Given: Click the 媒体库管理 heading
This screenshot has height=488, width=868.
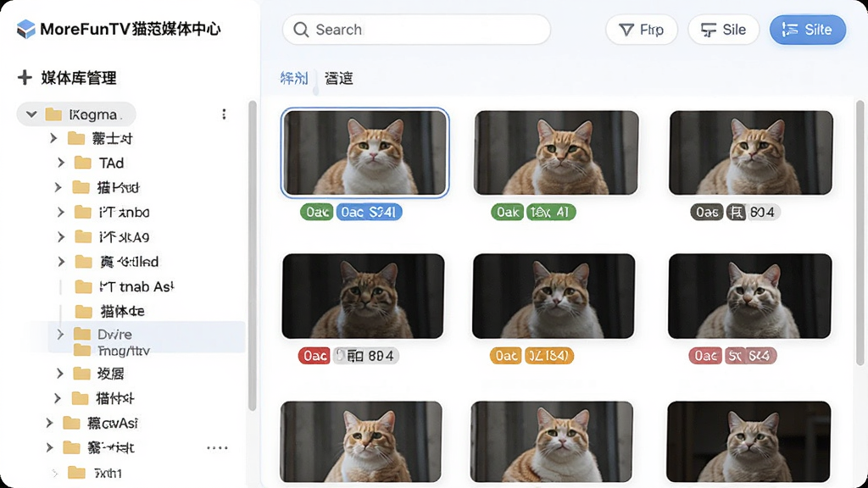Looking at the screenshot, I should coord(79,78).
